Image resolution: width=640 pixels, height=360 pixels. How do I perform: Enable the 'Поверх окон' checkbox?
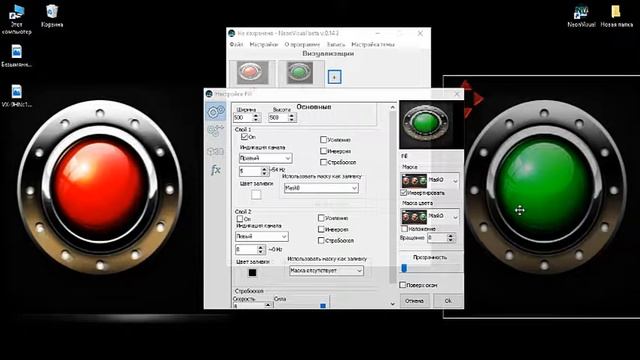402,285
